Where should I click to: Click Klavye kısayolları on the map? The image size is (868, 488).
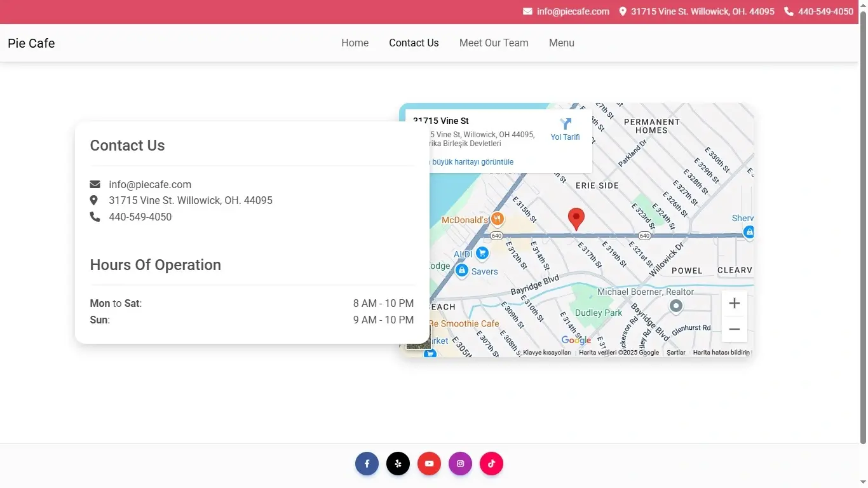click(x=547, y=353)
